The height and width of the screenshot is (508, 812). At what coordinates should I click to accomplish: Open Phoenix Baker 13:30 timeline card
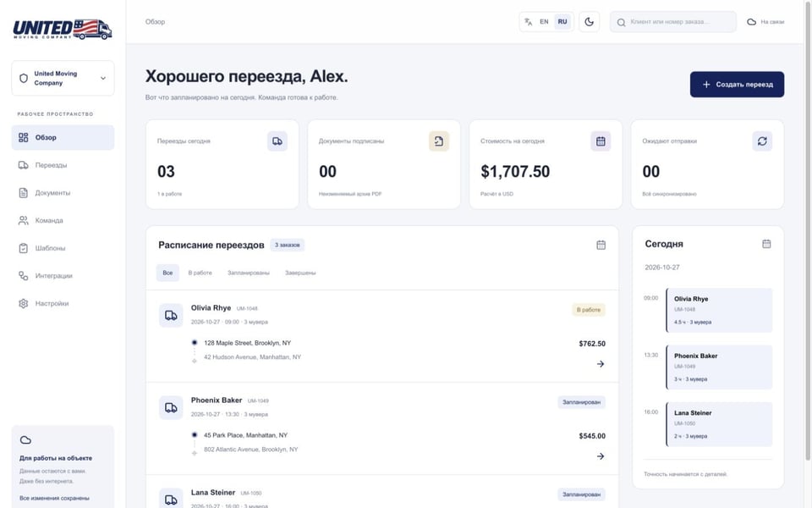(x=719, y=367)
